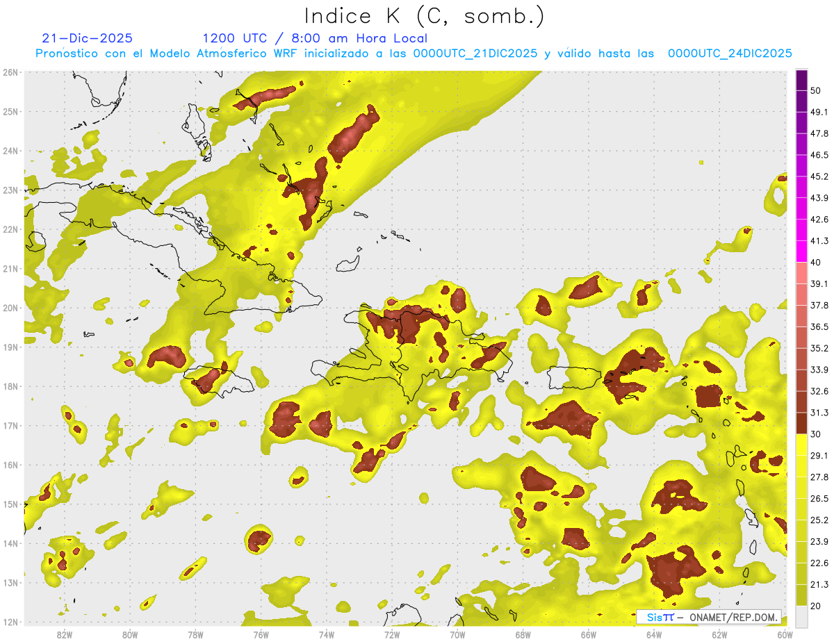Screen dimensions: 834x644
Task: Click the colorbar value 49.1
Action: click(x=819, y=112)
